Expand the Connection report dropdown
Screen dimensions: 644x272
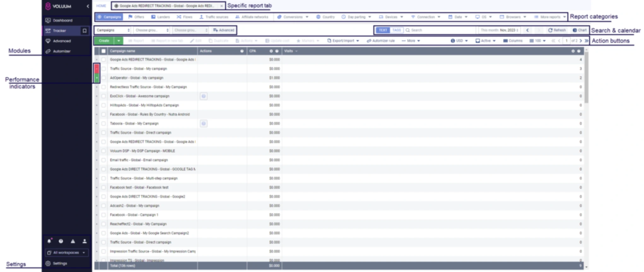(x=426, y=17)
